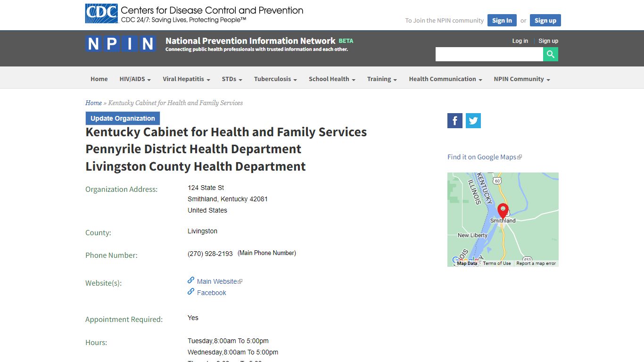
Task: Click the Livingston county value
Action: [203, 231]
